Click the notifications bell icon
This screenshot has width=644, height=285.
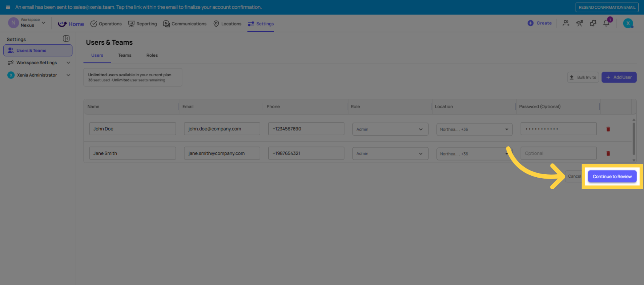pyautogui.click(x=606, y=23)
